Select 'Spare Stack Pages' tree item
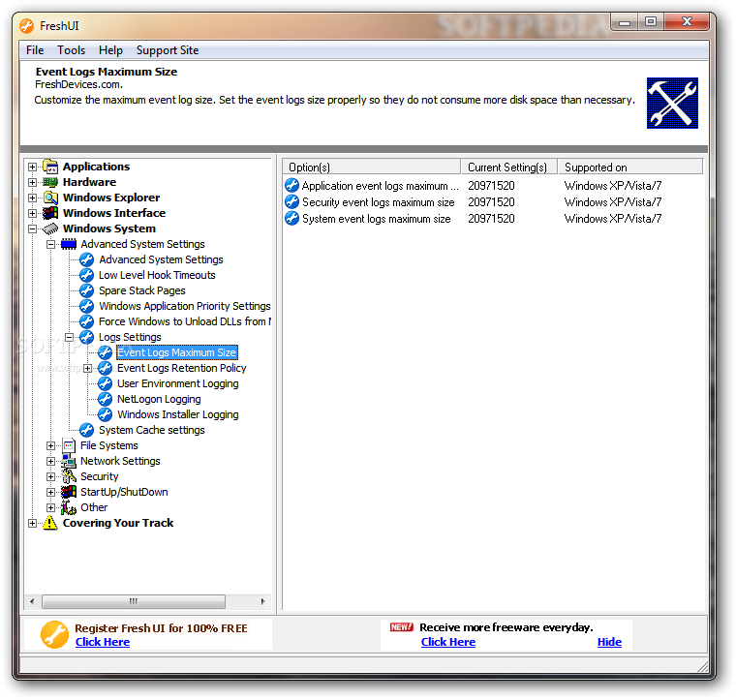 point(142,290)
